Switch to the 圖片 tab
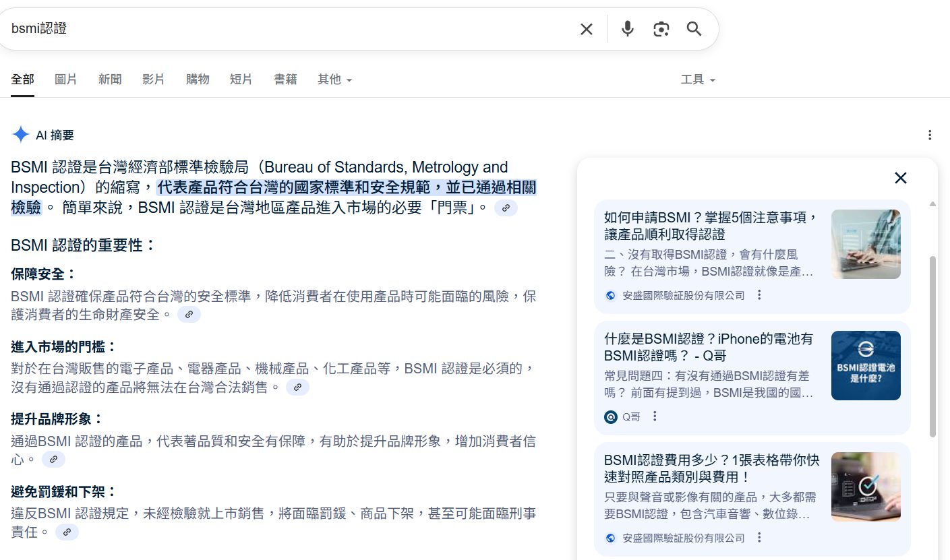The image size is (950, 560). pyautogui.click(x=66, y=80)
